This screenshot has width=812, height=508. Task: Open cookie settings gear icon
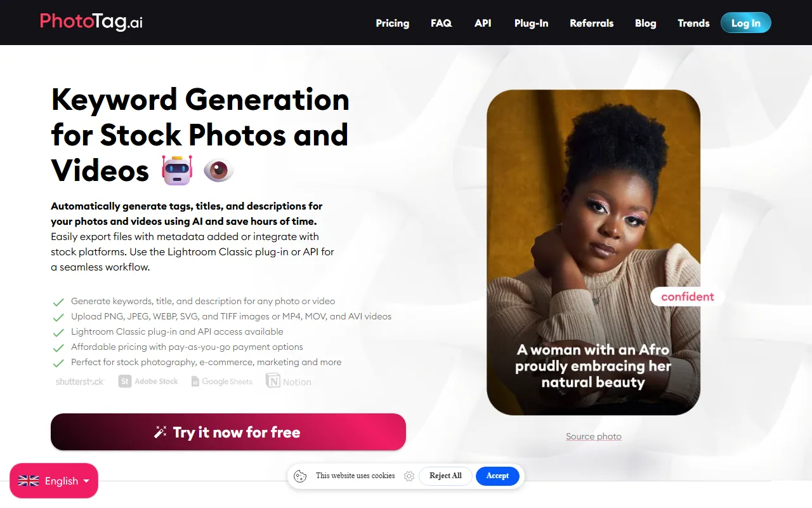pos(409,476)
